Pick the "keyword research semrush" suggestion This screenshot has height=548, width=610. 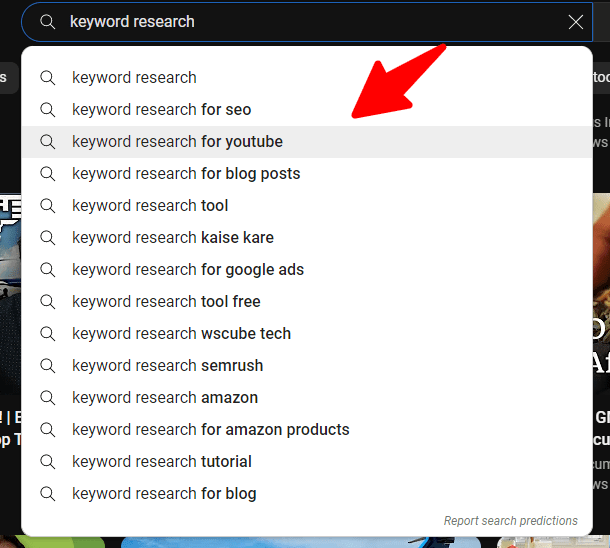(167, 366)
